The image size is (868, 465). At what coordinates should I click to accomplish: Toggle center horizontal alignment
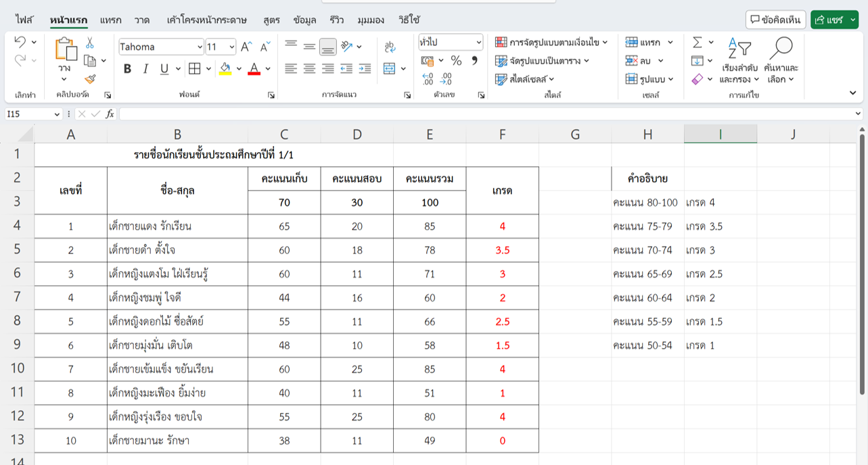point(309,68)
